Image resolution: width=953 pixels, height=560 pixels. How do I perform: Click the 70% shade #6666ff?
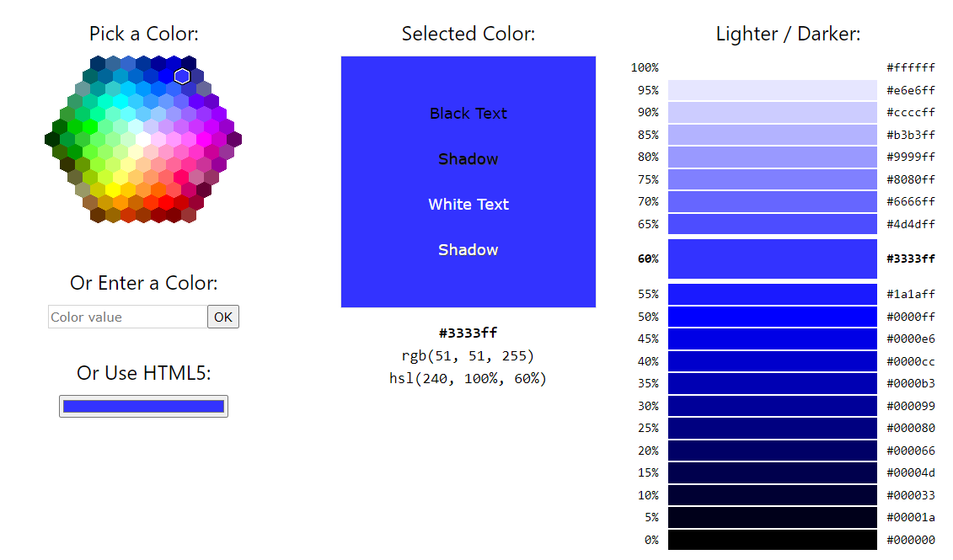(772, 201)
